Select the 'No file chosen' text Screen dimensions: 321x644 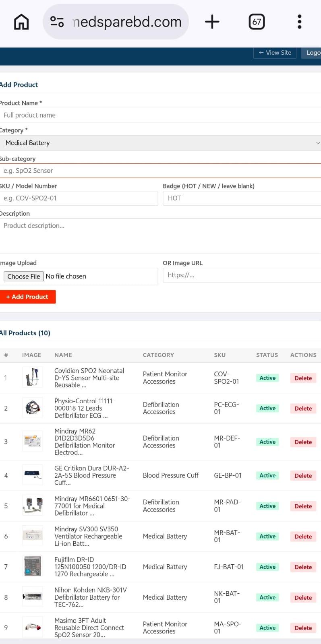click(x=66, y=276)
